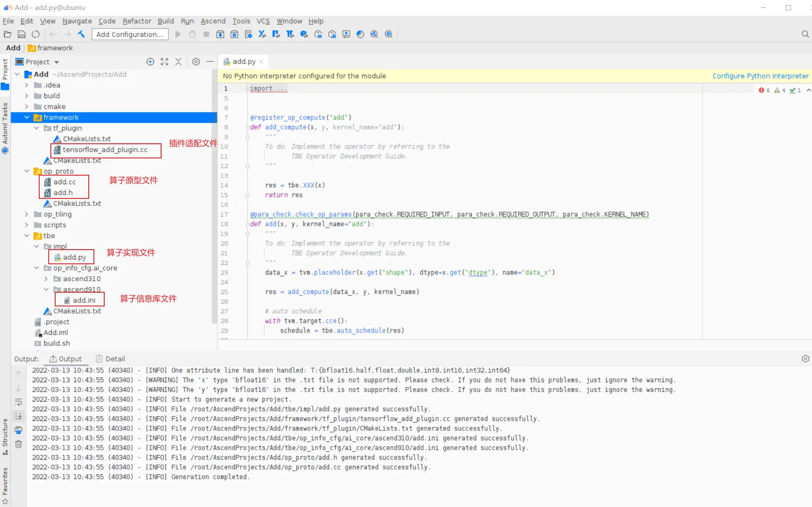Click Collapse All in Project panel
Viewport: 812px width, 507px height.
point(178,62)
